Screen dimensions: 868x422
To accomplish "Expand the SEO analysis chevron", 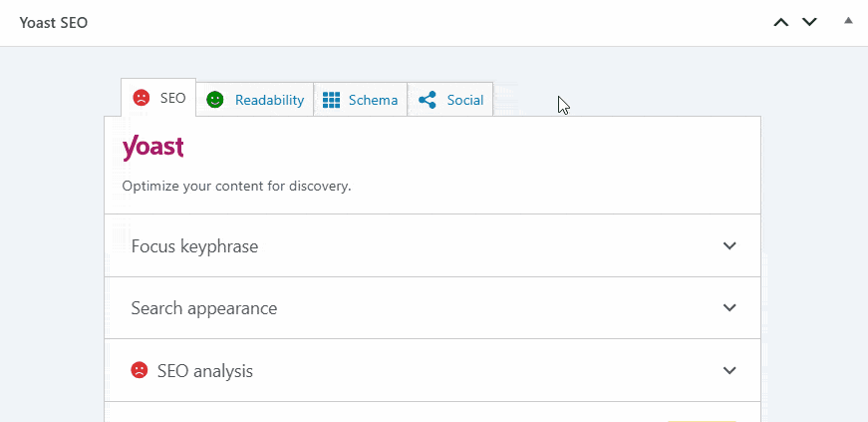I will [x=729, y=370].
